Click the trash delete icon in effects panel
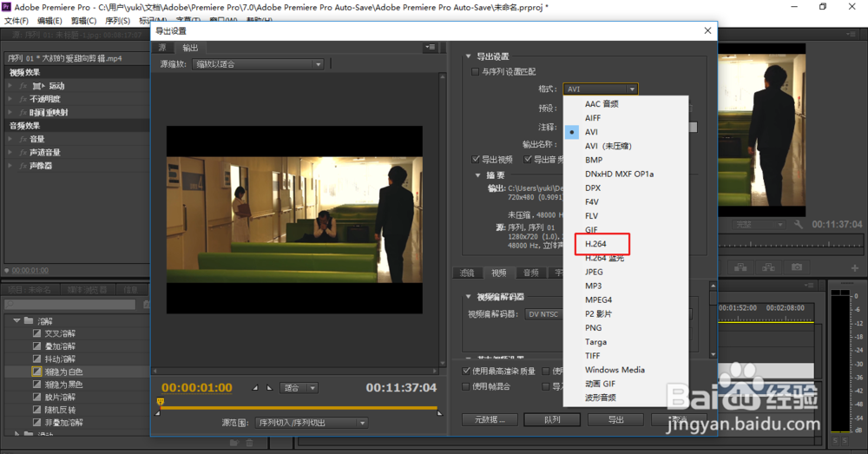This screenshot has height=454, width=868. [x=250, y=443]
